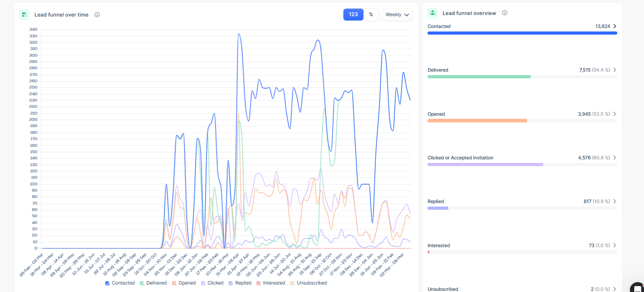The width and height of the screenshot is (644, 292).
Task: Click the arrow next to Contacted count
Action: 615,26
